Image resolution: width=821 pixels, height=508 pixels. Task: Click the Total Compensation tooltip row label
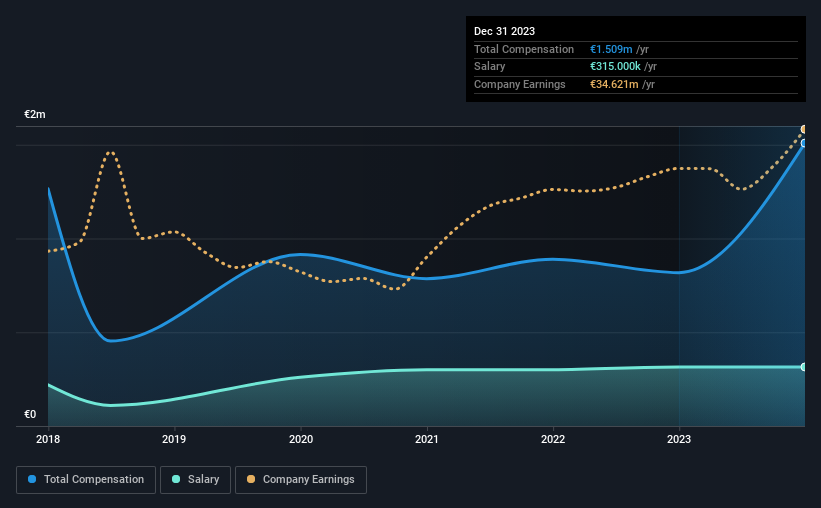tap(524, 49)
